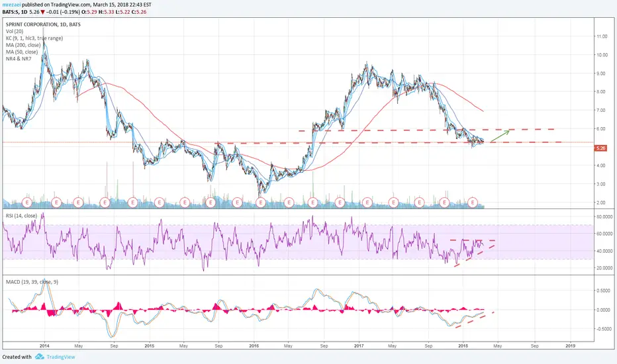Image resolution: width=617 pixels, height=364 pixels.
Task: Click the 0.5000 MACD axis label
Action: click(604, 291)
